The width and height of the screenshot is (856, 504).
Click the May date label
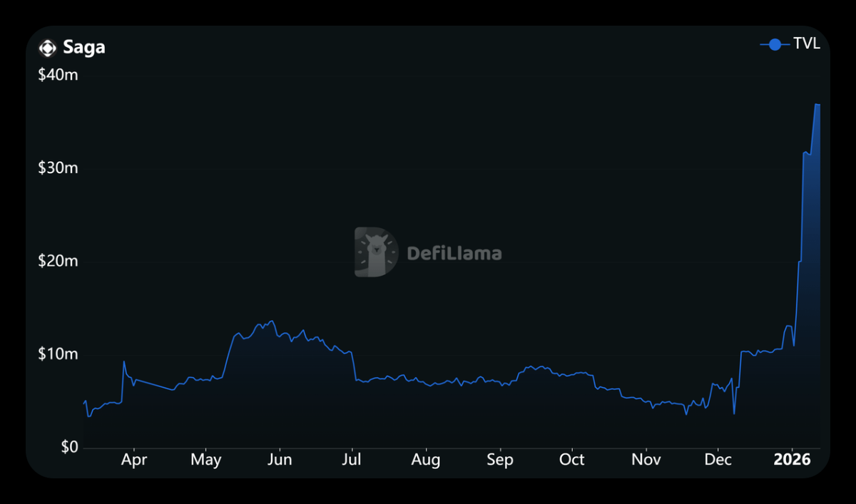206,460
